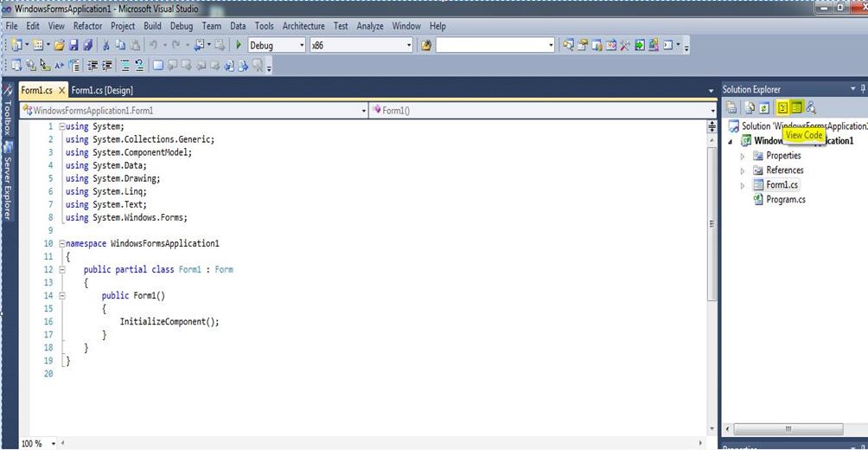The width and height of the screenshot is (868, 450).
Task: Open the Build menu
Action: coord(152,26)
